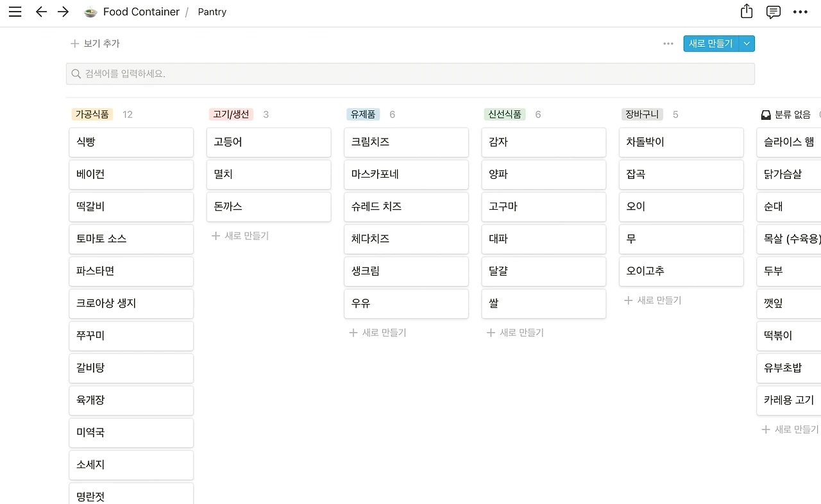Click the Food Container bowl emoji icon
This screenshot has height=504, width=821.
(90, 12)
